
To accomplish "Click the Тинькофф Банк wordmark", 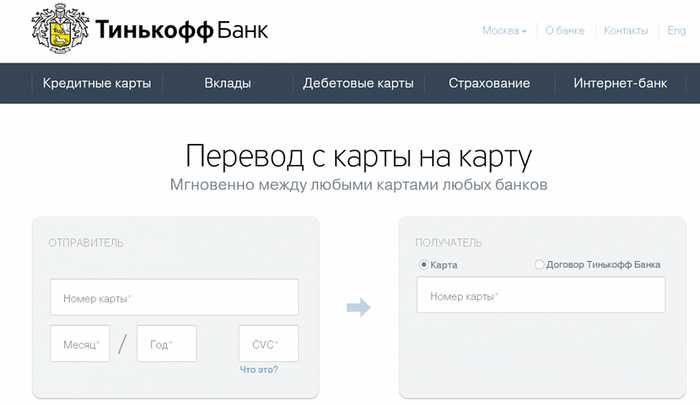I will (x=182, y=30).
